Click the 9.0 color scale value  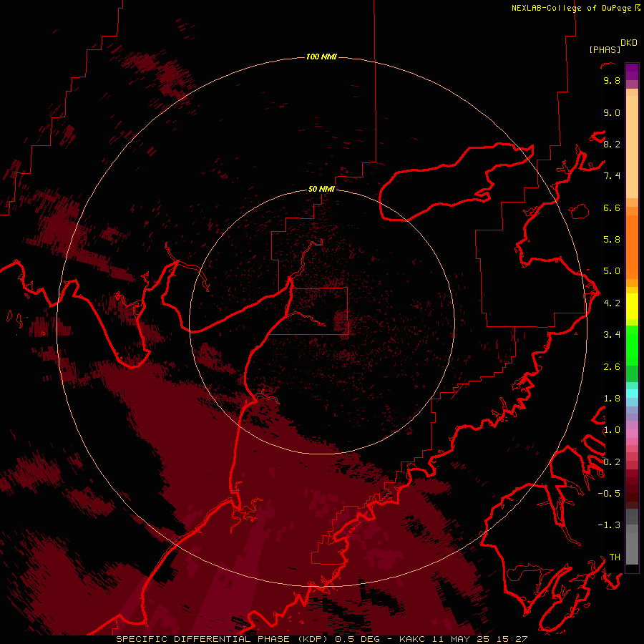(x=612, y=112)
